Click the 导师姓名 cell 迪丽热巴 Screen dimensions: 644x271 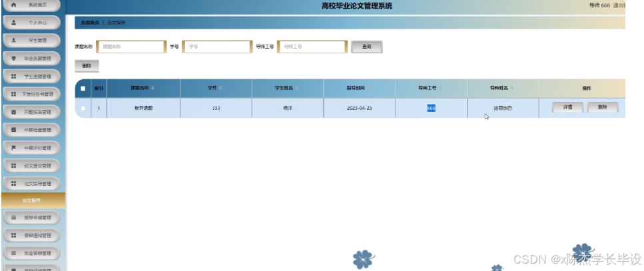[503, 109]
